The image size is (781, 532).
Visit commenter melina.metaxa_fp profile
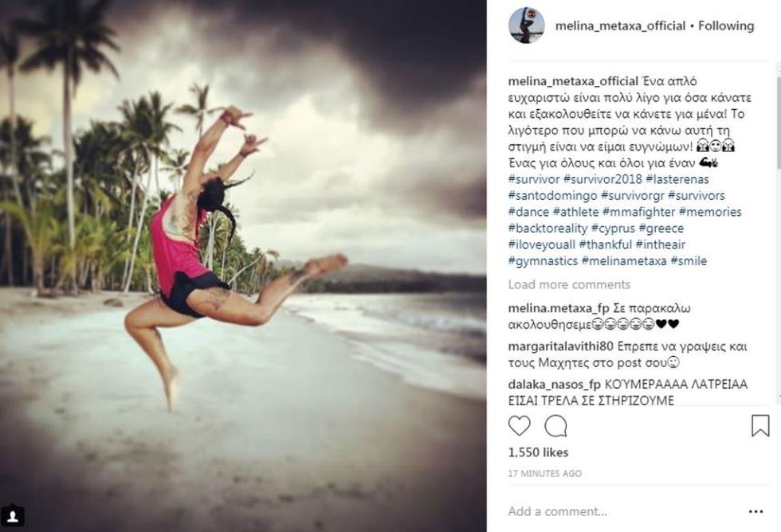coord(556,308)
